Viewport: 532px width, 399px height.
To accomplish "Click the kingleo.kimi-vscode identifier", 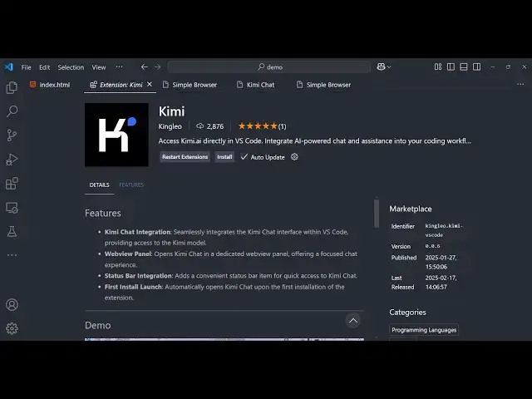I will 444,230.
